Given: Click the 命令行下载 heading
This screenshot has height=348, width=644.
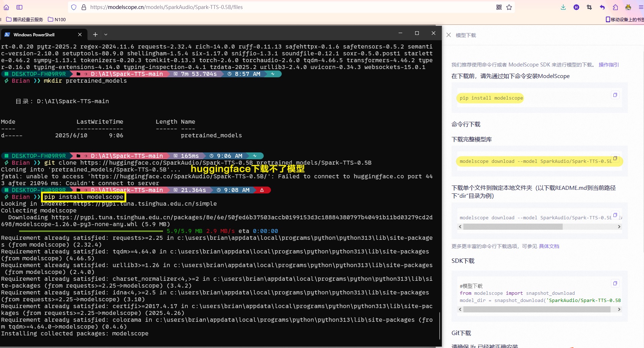Looking at the screenshot, I should (466, 124).
